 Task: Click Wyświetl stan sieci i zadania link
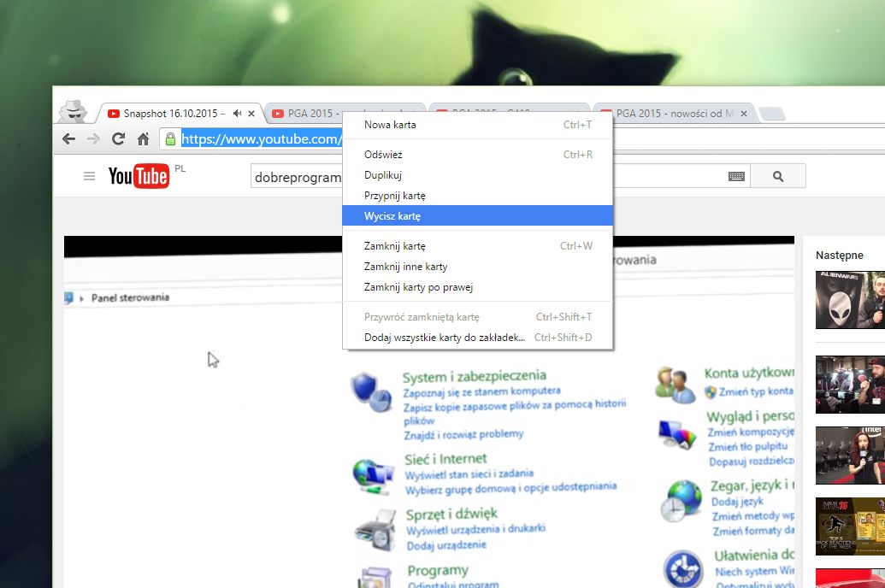pyautogui.click(x=469, y=474)
